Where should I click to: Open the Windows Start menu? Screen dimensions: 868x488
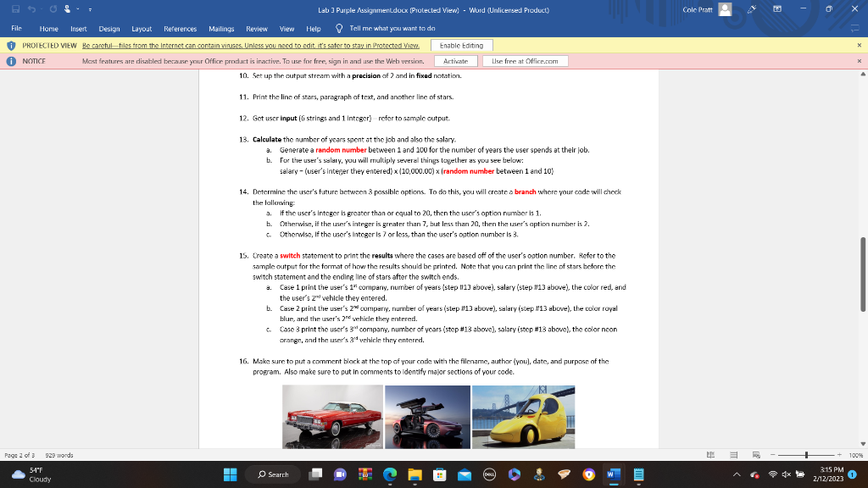point(231,474)
